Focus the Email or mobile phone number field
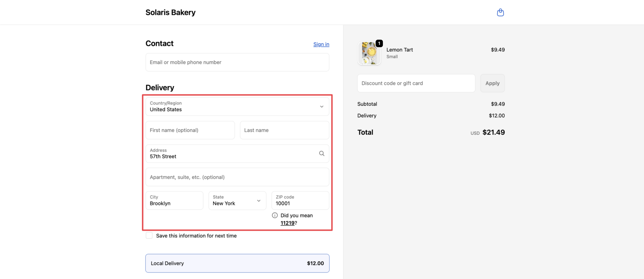 pyautogui.click(x=237, y=62)
